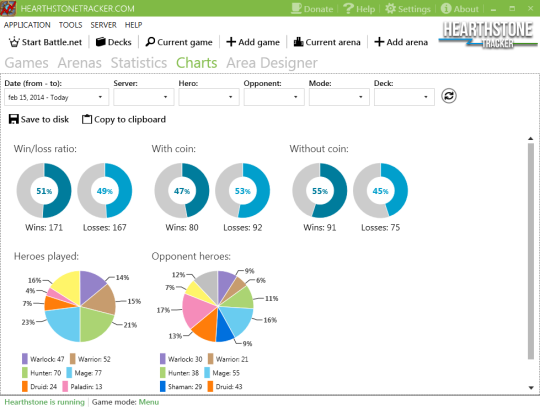Viewport: 540px width, 409px height.
Task: Click the Paladin swatch in Heroes played legend
Action: pos(65,386)
